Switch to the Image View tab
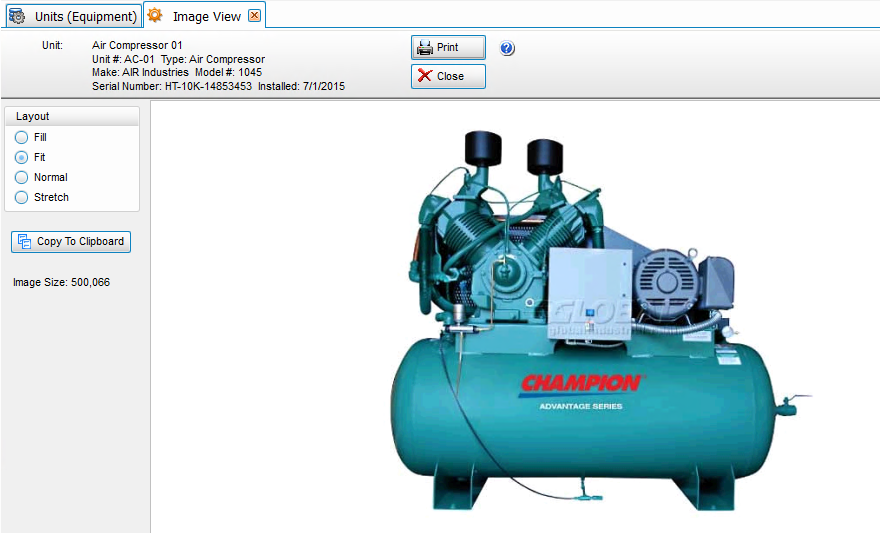Viewport: 880px width, 533px height. tap(206, 16)
